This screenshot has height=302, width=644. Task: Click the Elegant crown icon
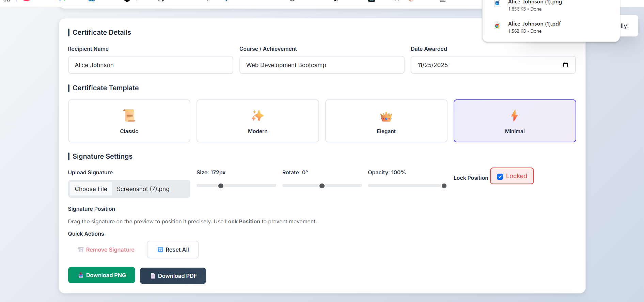pos(386,116)
